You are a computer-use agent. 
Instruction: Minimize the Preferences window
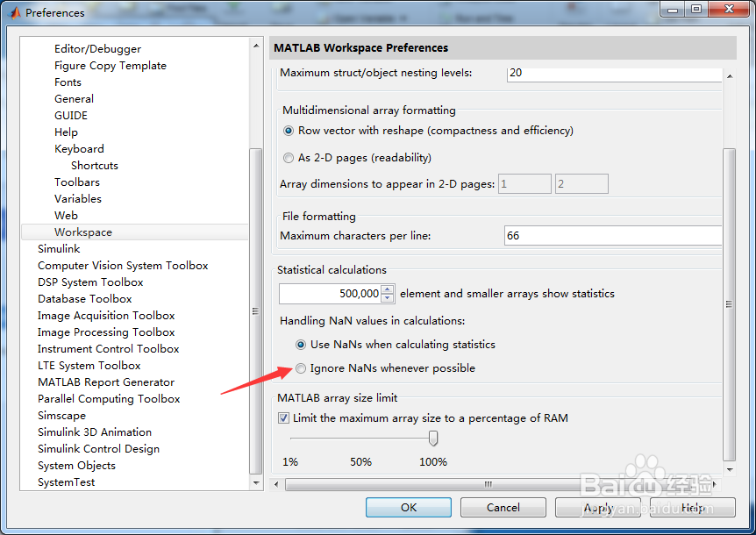[x=673, y=9]
